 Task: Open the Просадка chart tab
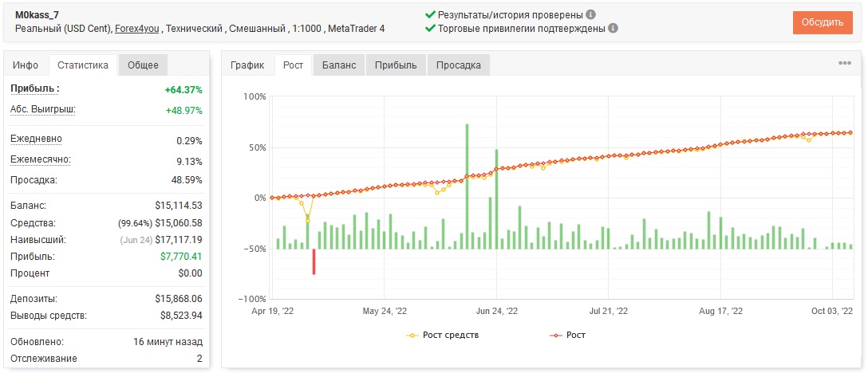point(459,65)
